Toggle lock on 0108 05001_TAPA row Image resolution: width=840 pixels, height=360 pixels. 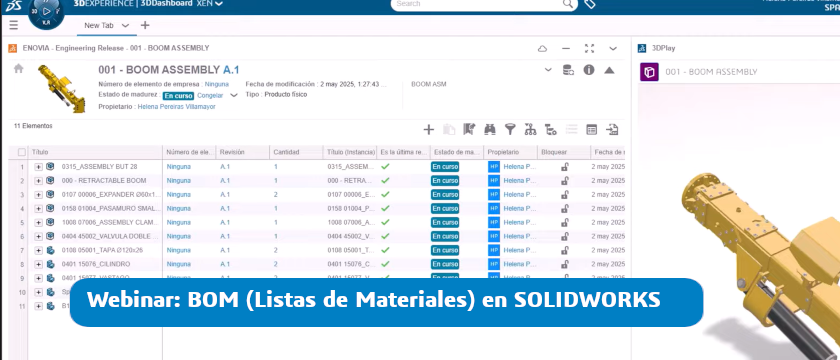click(565, 250)
